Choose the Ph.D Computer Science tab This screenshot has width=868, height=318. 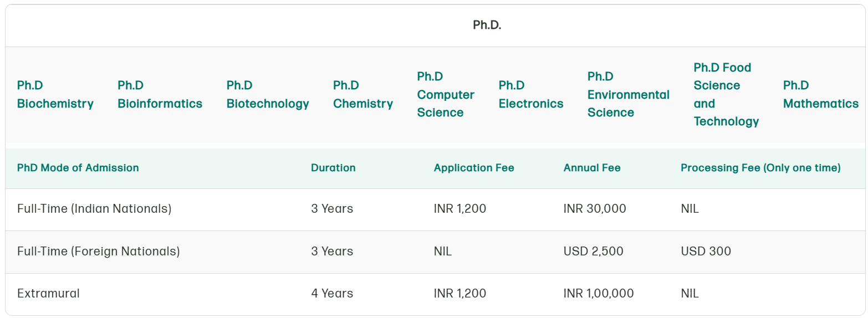point(446,95)
